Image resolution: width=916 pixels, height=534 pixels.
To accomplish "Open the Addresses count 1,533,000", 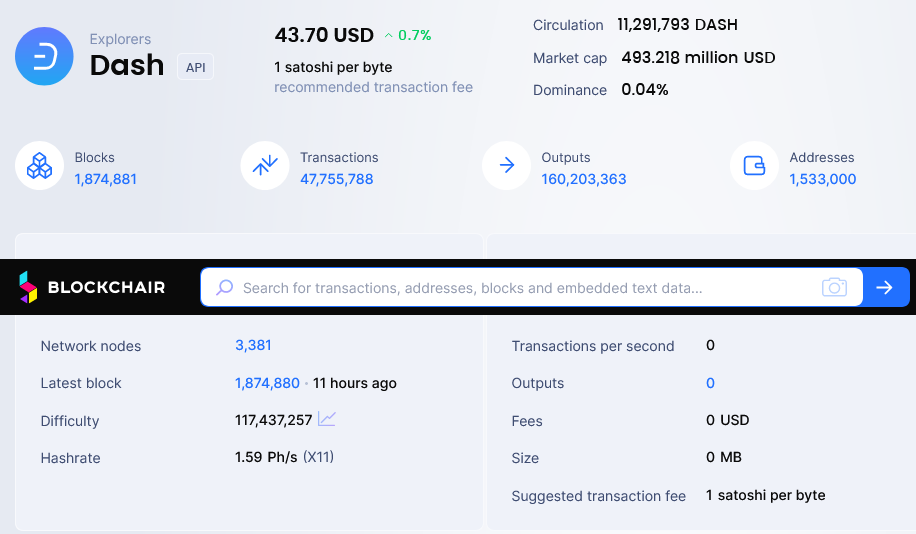I will (823, 179).
